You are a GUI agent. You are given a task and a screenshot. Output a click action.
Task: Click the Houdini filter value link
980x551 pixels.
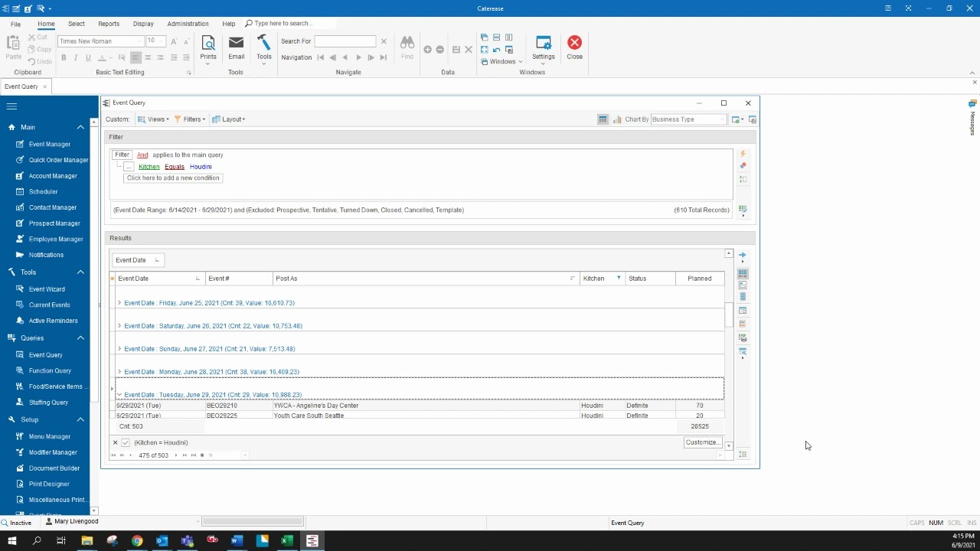tap(201, 166)
